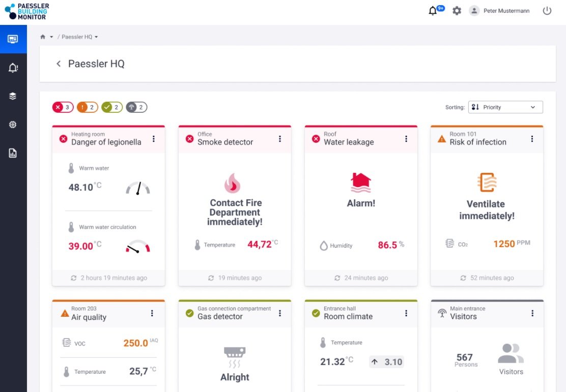The height and width of the screenshot is (392, 566).
Task: Expand the home breadcrumb dropdown arrow
Action: tap(51, 37)
